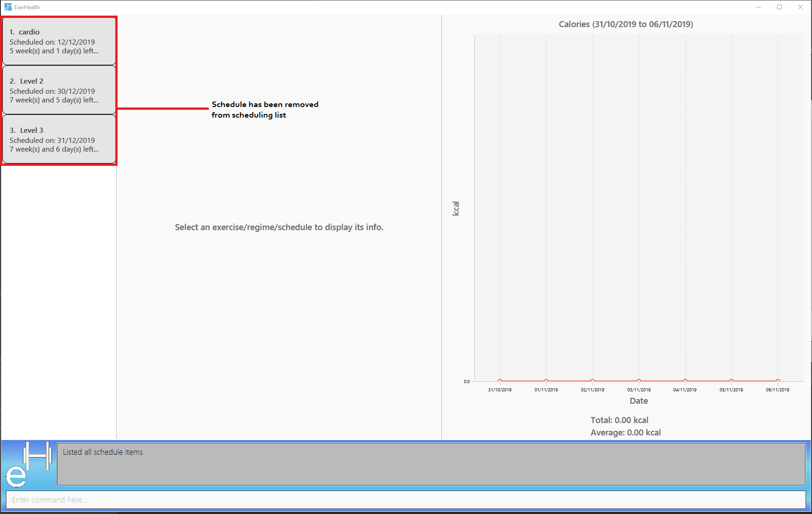Click the 04/11/2019 data point on chart

click(x=685, y=381)
